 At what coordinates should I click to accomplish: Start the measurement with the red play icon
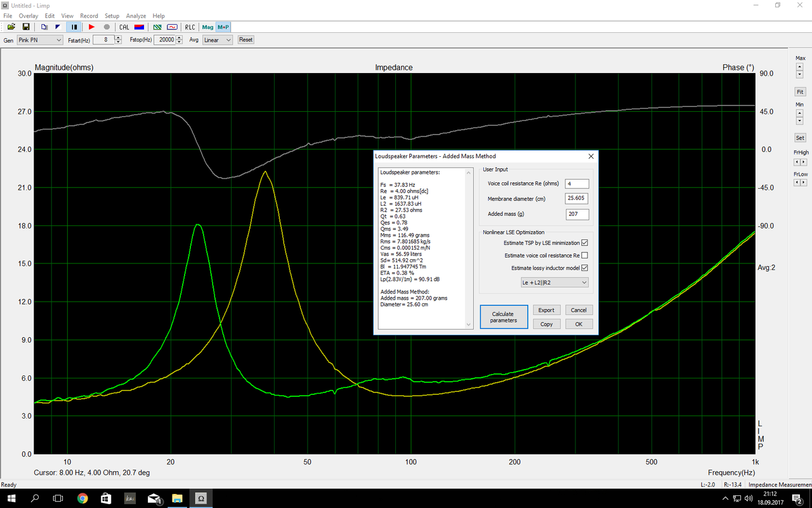tap(91, 27)
